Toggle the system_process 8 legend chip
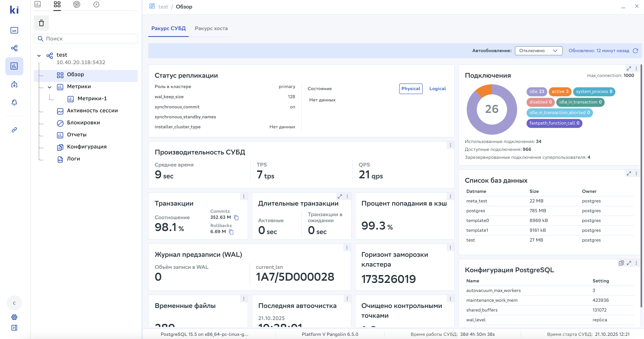This screenshot has height=339, width=644. (594, 92)
